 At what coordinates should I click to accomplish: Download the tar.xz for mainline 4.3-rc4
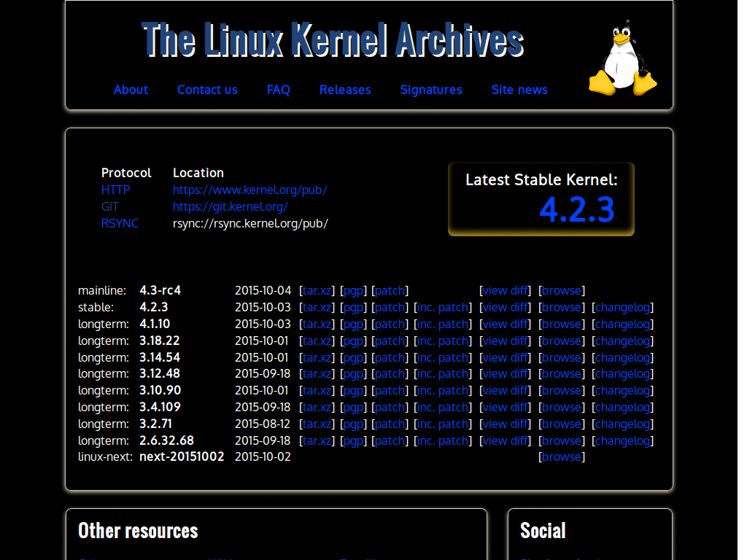click(317, 290)
